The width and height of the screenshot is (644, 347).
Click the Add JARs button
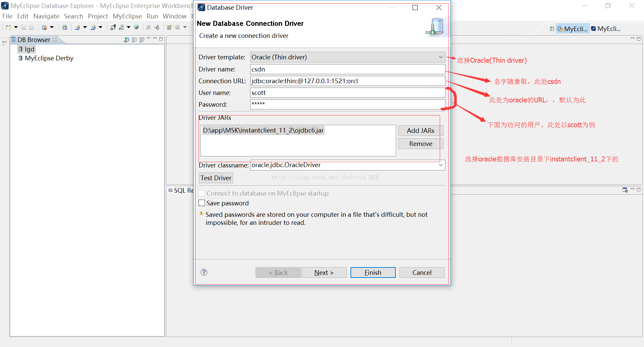click(x=421, y=131)
